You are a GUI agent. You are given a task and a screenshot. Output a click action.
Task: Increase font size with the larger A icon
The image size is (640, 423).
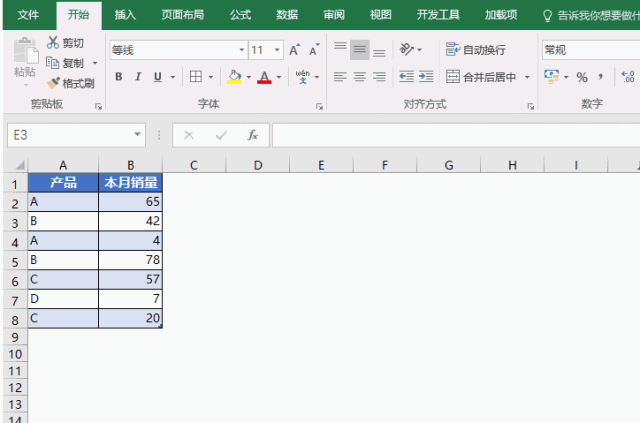coord(295,50)
